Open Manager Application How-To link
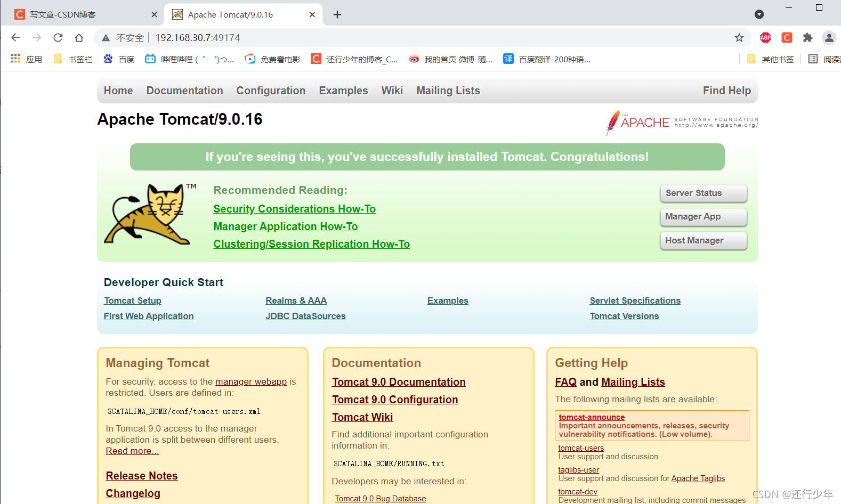The height and width of the screenshot is (504, 841). [286, 226]
